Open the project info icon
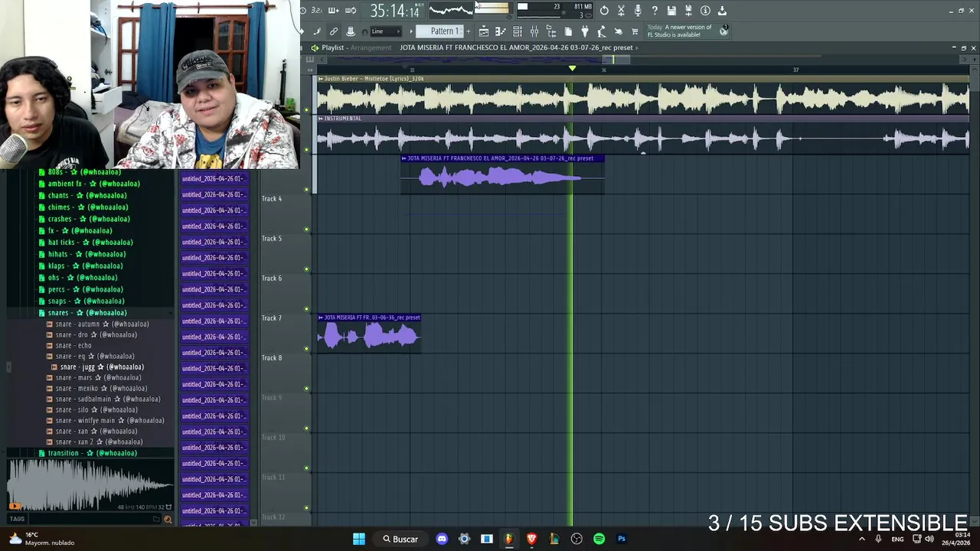The width and height of the screenshot is (980, 551). tap(705, 10)
